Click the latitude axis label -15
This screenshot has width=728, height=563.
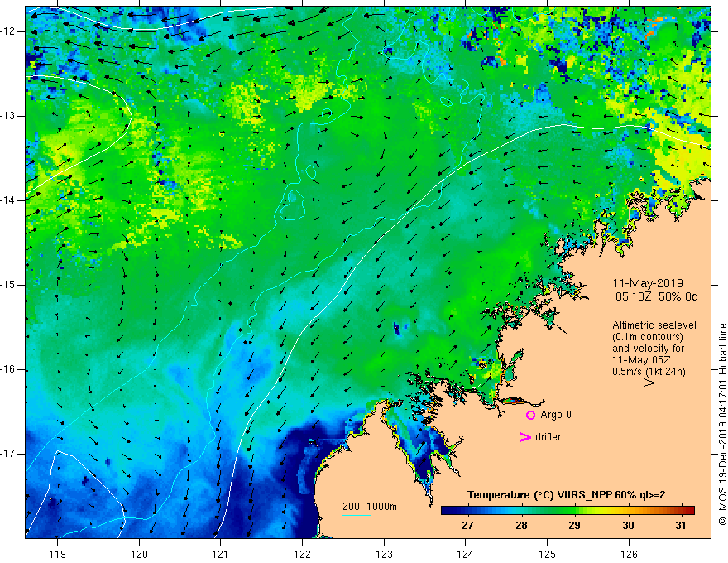pyautogui.click(x=9, y=285)
